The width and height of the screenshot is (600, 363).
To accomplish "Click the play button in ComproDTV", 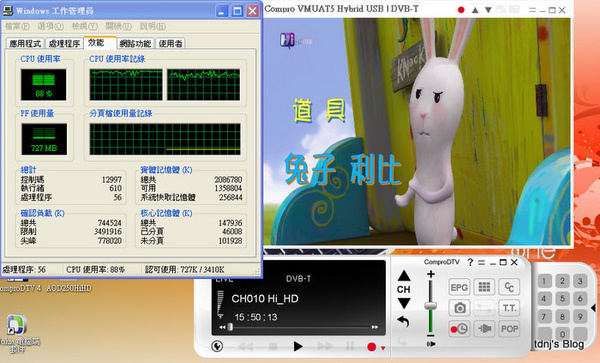I will 298,347.
